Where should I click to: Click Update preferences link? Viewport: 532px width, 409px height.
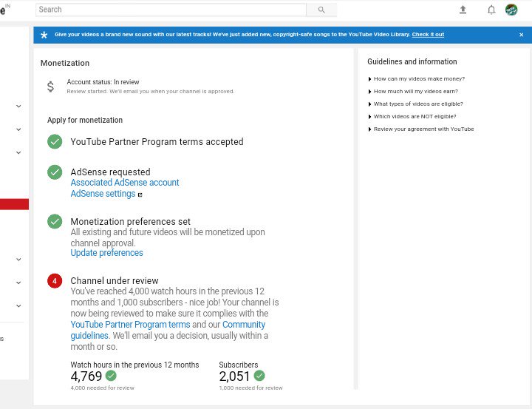[106, 253]
